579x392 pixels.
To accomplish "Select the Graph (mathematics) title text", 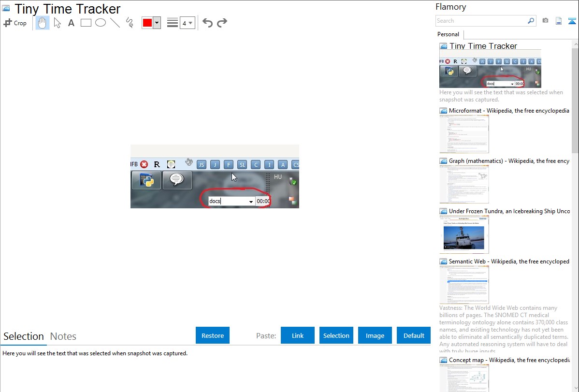I will tap(509, 161).
